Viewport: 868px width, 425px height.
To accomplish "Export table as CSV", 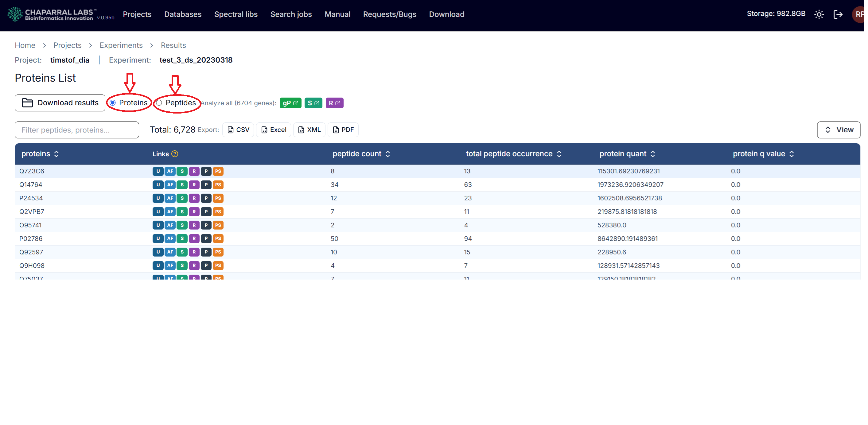I will click(238, 130).
